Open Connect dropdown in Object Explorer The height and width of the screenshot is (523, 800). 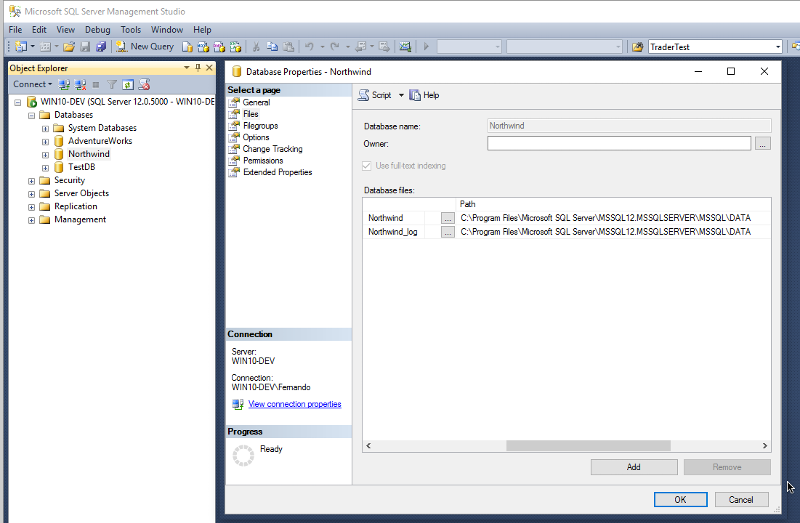coord(33,84)
